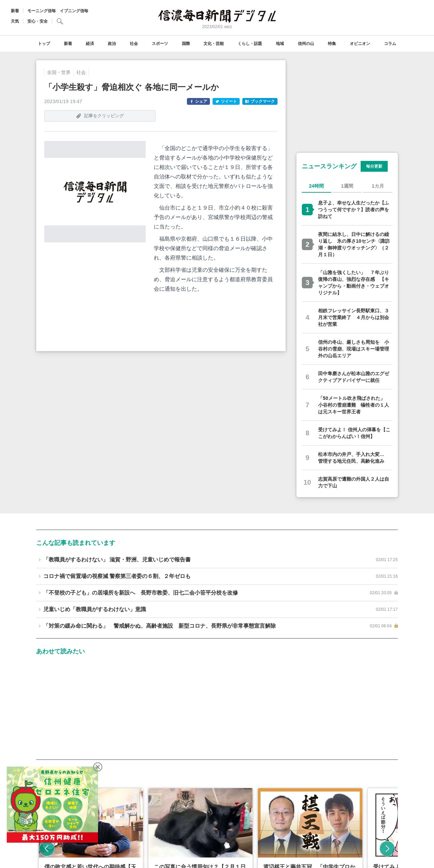Open the 節分 manga card
This screenshot has height=868, width=434.
coord(383,828)
